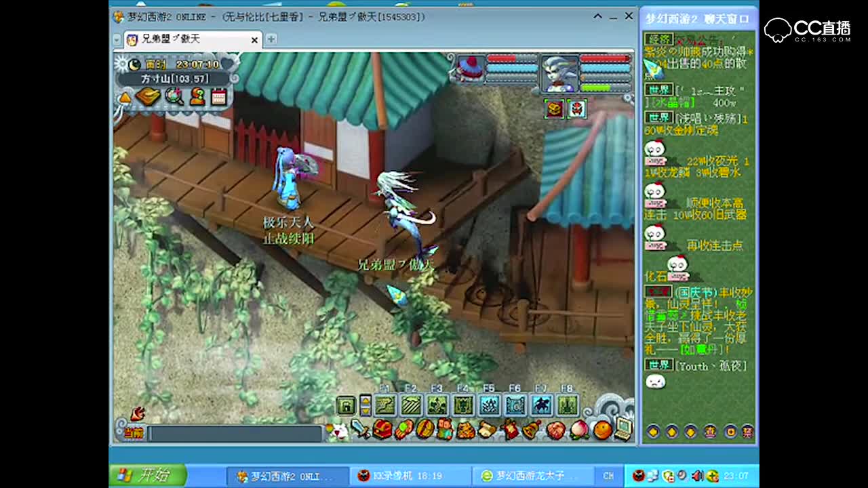This screenshot has height=488, width=868.
Task: Click the pet portrait with red hat
Action: [470, 68]
